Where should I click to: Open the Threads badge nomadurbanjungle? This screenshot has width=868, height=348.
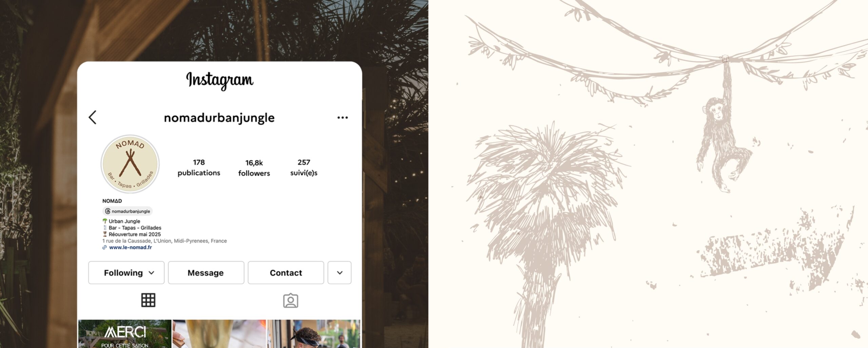pos(127,211)
